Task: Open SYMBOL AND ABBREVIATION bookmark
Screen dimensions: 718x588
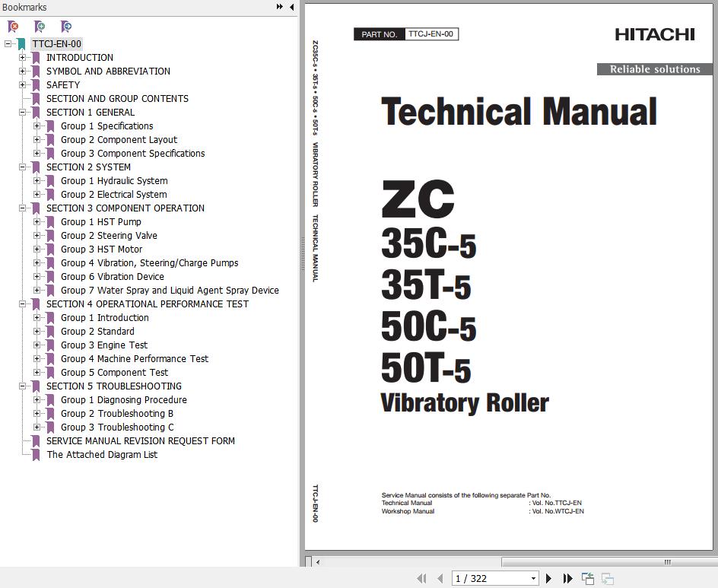Action: [x=108, y=72]
